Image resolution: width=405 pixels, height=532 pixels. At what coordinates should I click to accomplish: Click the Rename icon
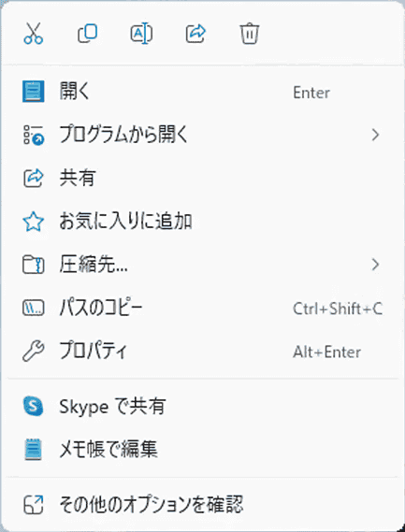pyautogui.click(x=141, y=34)
